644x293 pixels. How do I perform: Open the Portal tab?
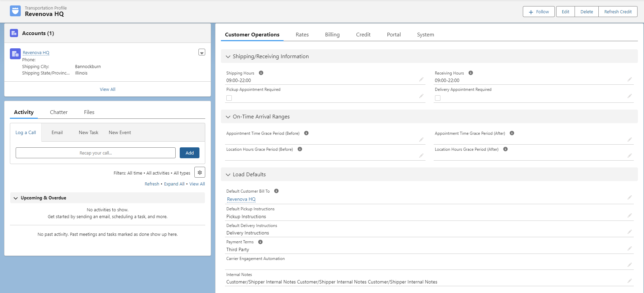tap(394, 35)
